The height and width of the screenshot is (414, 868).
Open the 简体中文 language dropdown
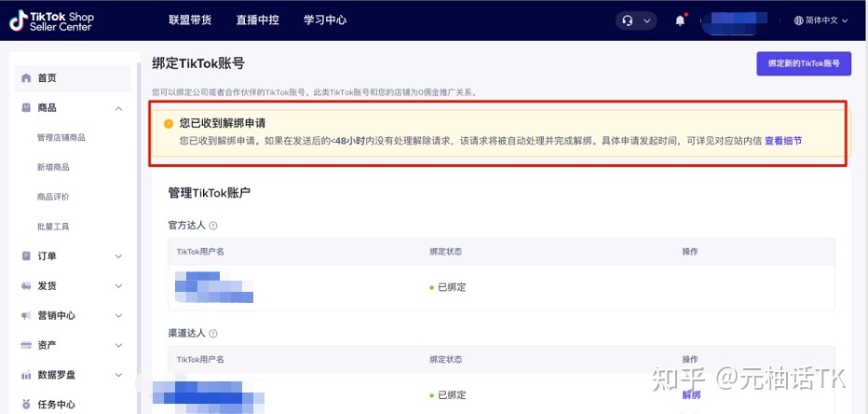point(821,21)
